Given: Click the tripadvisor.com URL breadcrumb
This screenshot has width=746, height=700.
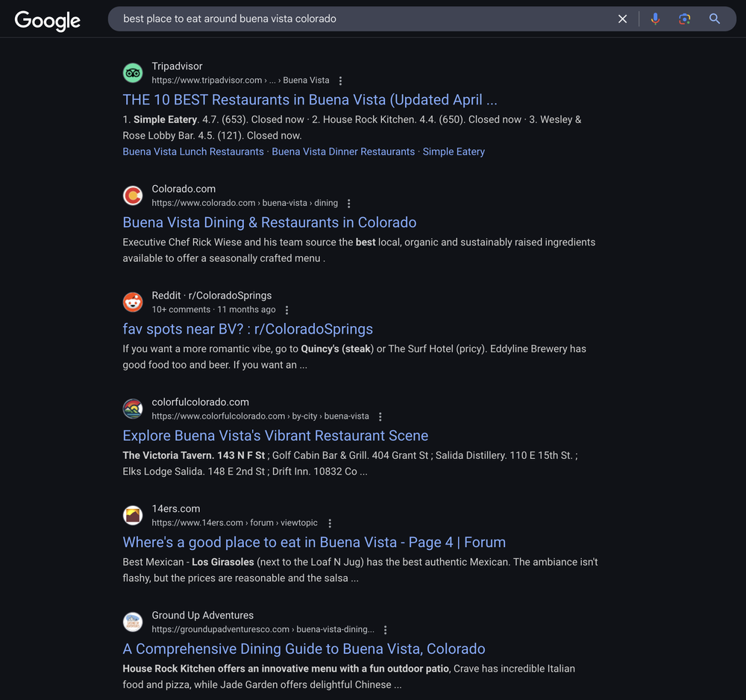Looking at the screenshot, I should [240, 81].
